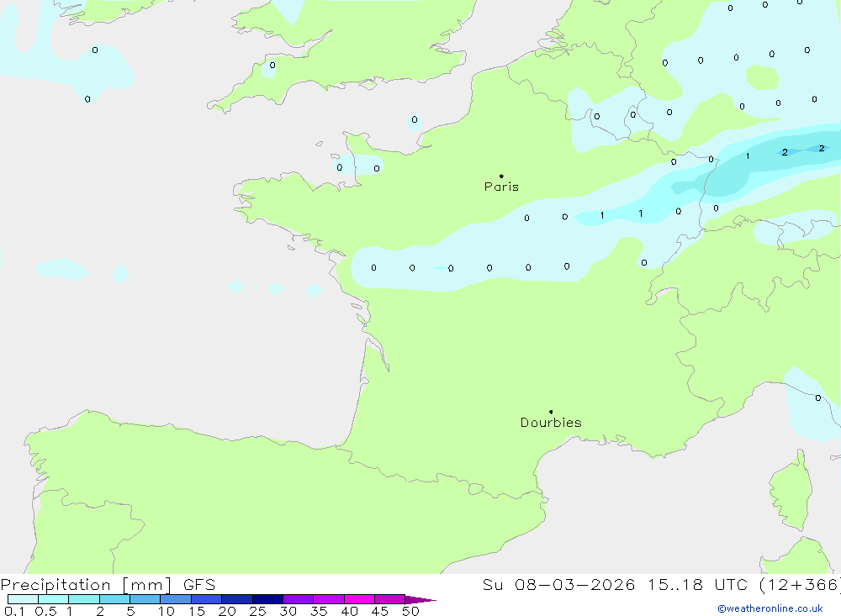This screenshot has width=841, height=616.
Task: Click the Paris location dot marker
Action: (501, 176)
